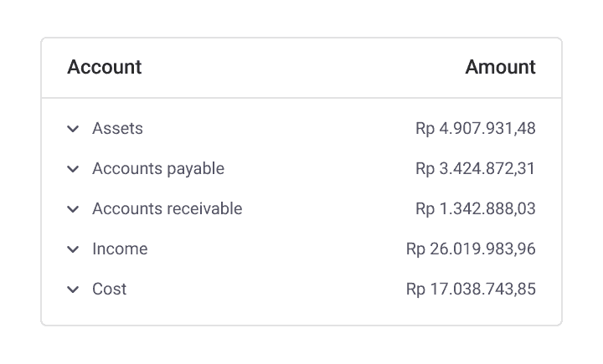The image size is (603, 364).
Task: Expand the Accounts payable chevron
Action: tap(73, 169)
